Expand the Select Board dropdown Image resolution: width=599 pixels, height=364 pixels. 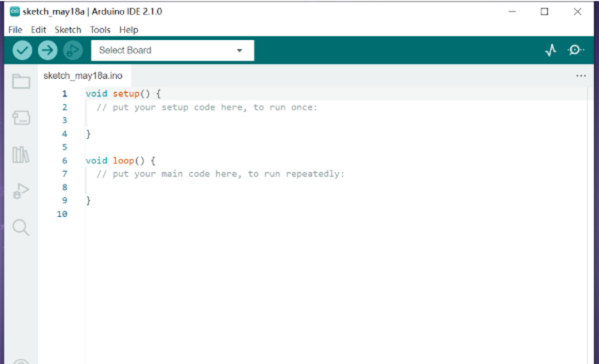click(x=172, y=50)
